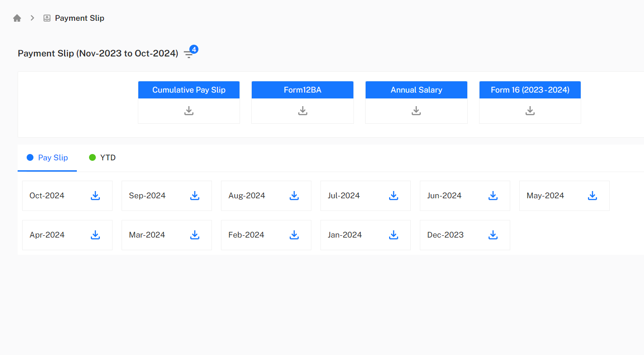Download the Jan-2024 pay slip

click(393, 235)
